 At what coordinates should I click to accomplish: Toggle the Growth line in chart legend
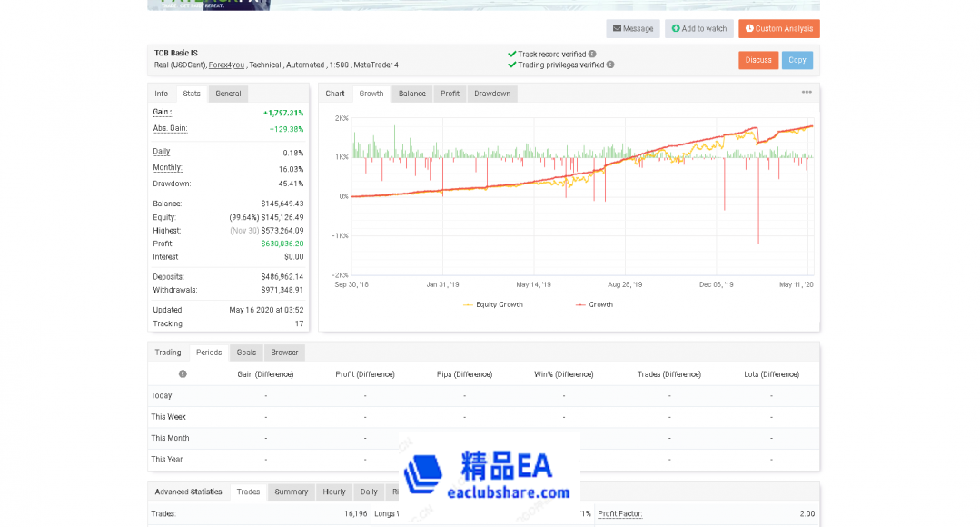[x=602, y=303]
